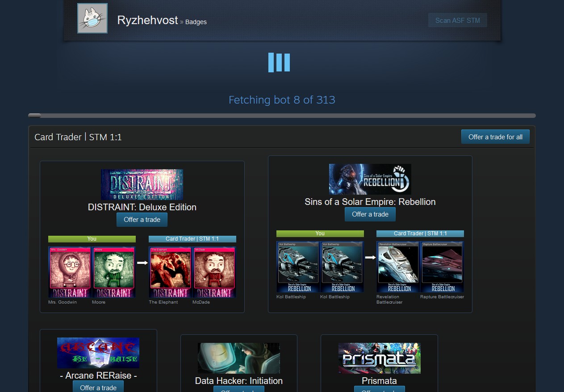Click the Rapture Battlecruiser card

442,267
